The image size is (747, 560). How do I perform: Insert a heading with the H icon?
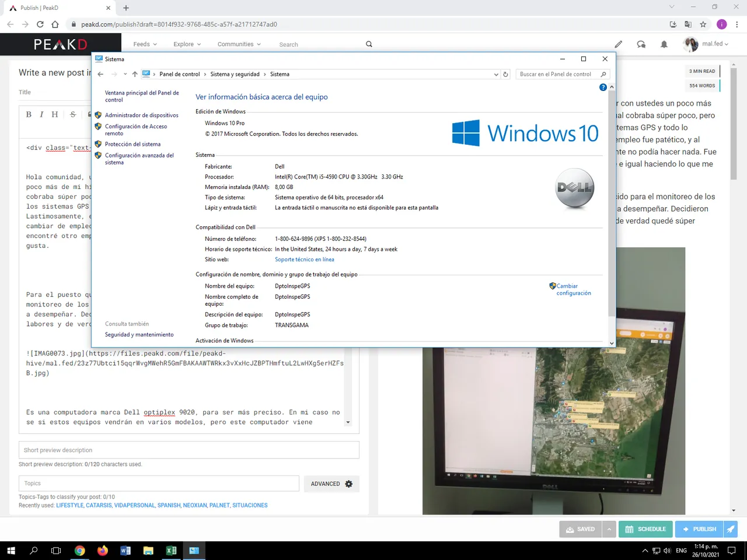[55, 114]
